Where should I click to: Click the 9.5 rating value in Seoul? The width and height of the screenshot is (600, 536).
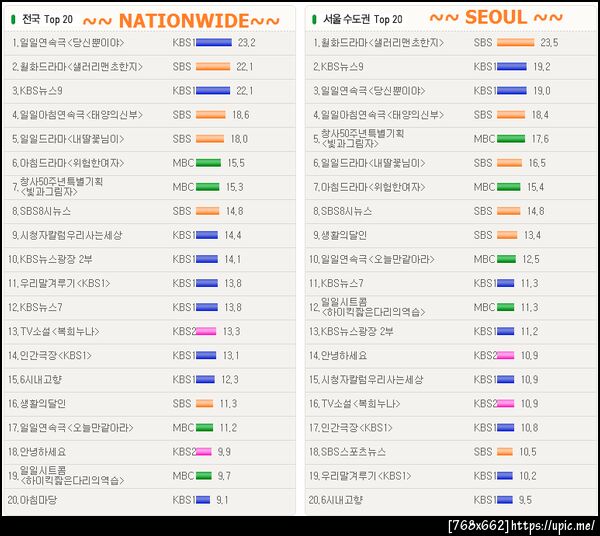[x=525, y=500]
